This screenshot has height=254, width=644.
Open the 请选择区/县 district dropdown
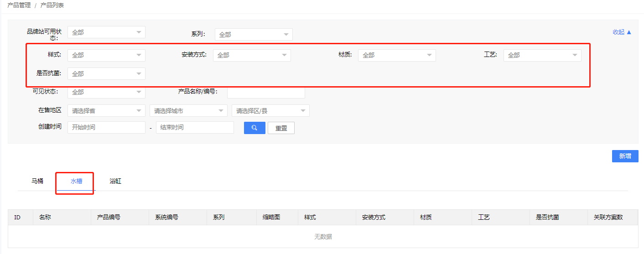[x=270, y=111]
